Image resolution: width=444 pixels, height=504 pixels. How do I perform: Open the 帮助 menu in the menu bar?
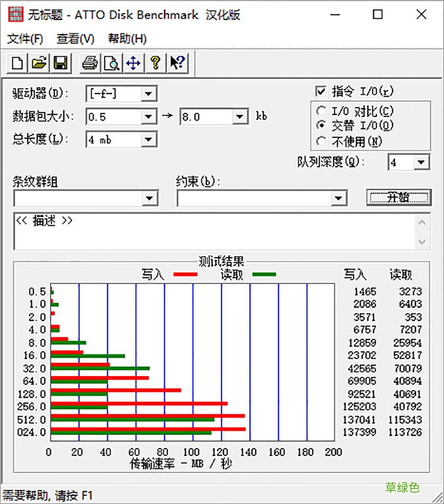(x=126, y=39)
